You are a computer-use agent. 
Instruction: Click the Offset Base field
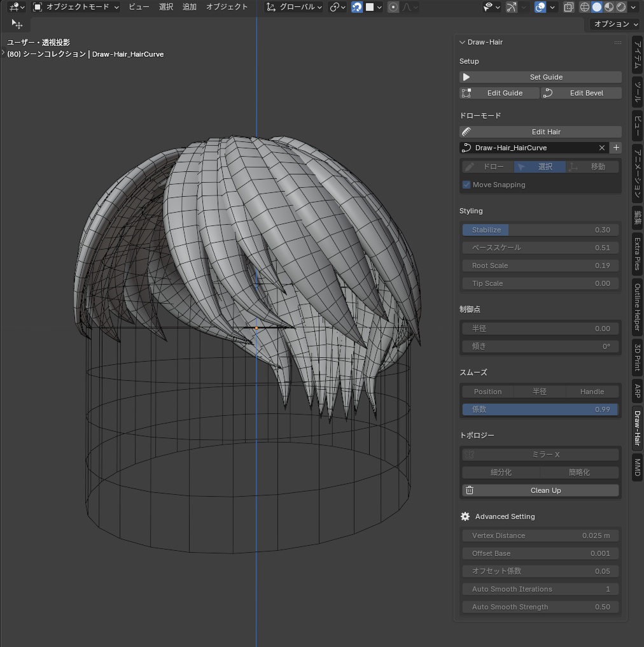pyautogui.click(x=540, y=553)
